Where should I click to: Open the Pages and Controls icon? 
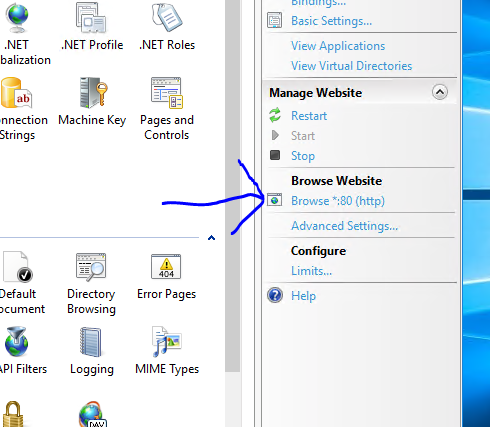pyautogui.click(x=167, y=93)
